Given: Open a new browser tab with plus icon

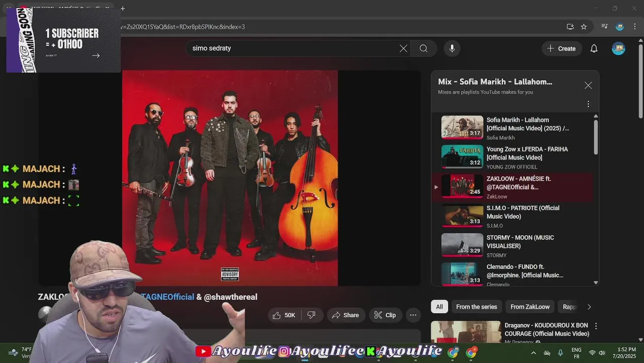Looking at the screenshot, I should (122, 8).
